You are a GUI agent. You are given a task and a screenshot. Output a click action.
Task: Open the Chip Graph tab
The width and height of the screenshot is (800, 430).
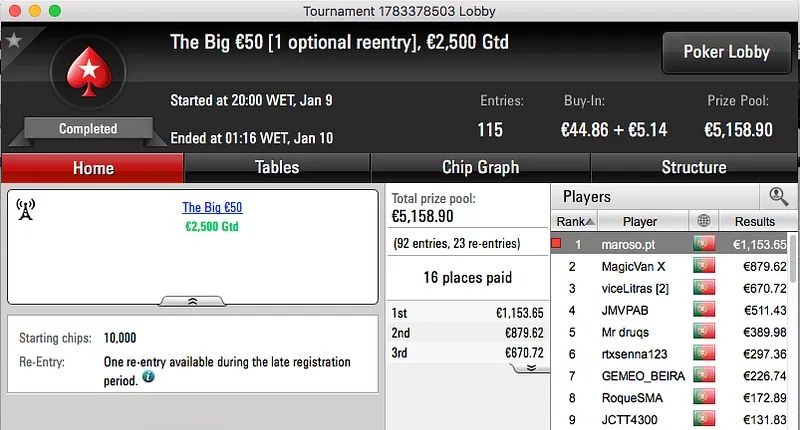click(480, 168)
